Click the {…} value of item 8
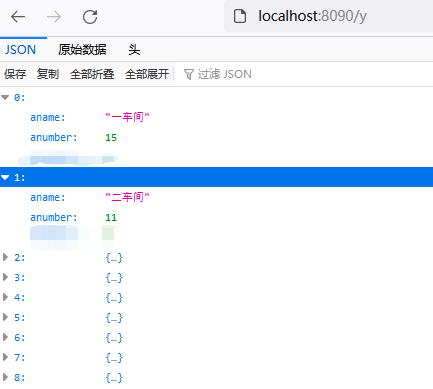The width and height of the screenshot is (433, 389). tap(114, 377)
